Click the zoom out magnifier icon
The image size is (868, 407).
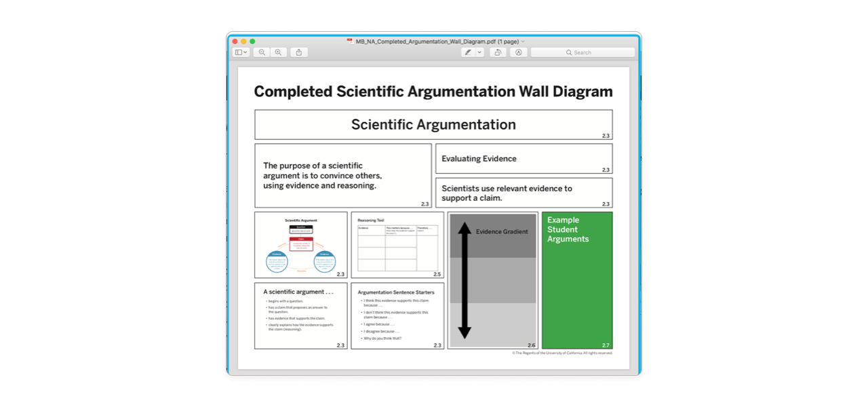(x=262, y=52)
